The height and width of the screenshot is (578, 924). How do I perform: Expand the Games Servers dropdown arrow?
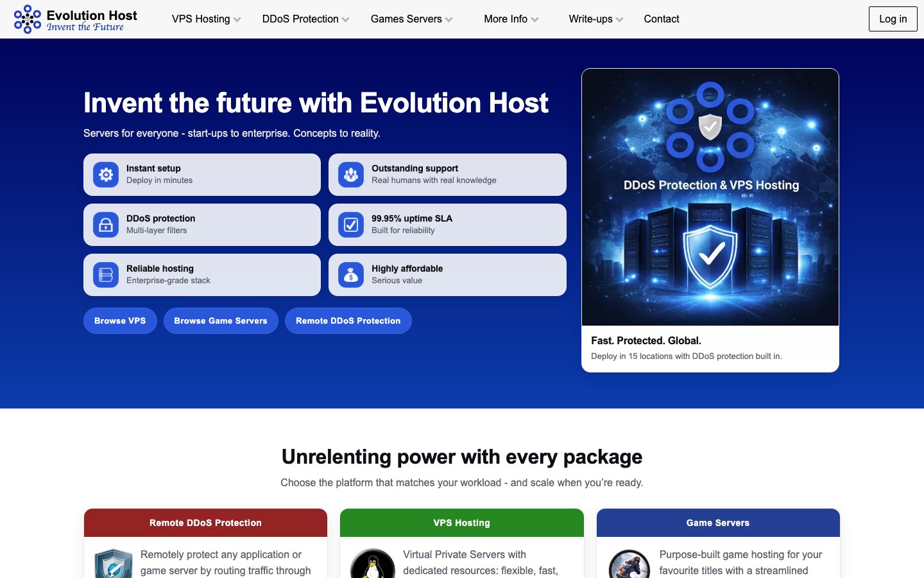pyautogui.click(x=449, y=20)
